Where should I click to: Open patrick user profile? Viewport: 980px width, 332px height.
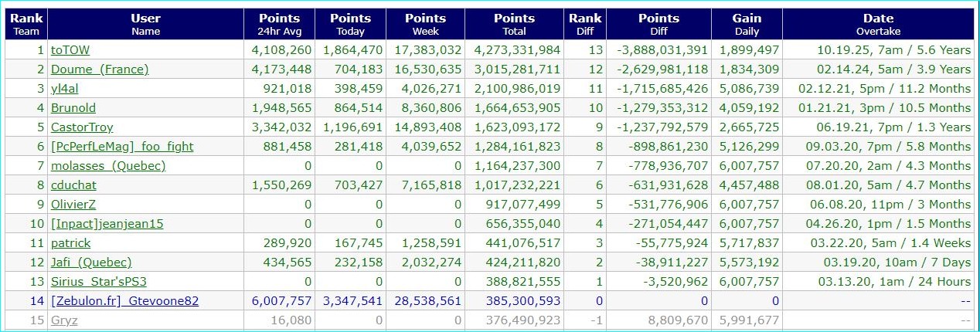coord(70,243)
